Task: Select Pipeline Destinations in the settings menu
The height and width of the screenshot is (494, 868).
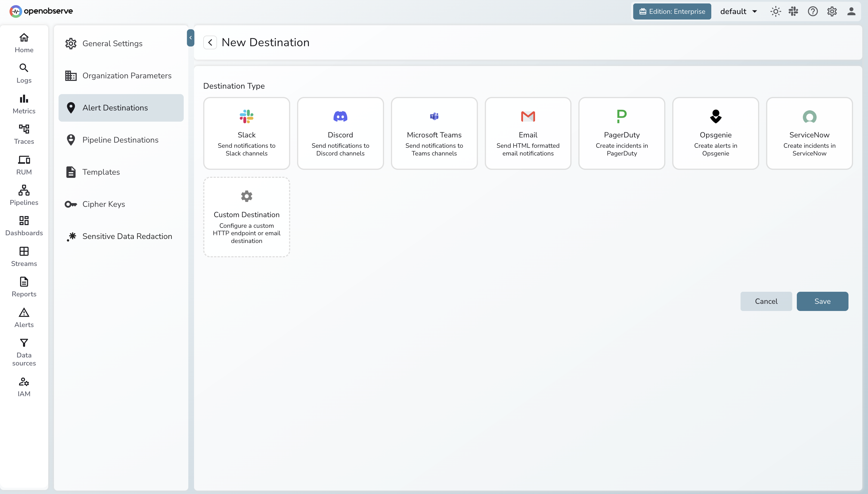Action: point(120,140)
